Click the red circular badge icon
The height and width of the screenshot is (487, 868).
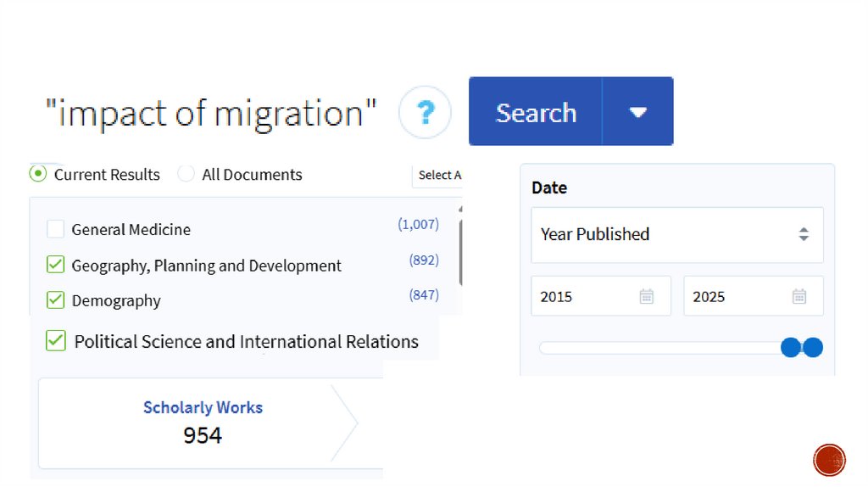click(x=829, y=460)
